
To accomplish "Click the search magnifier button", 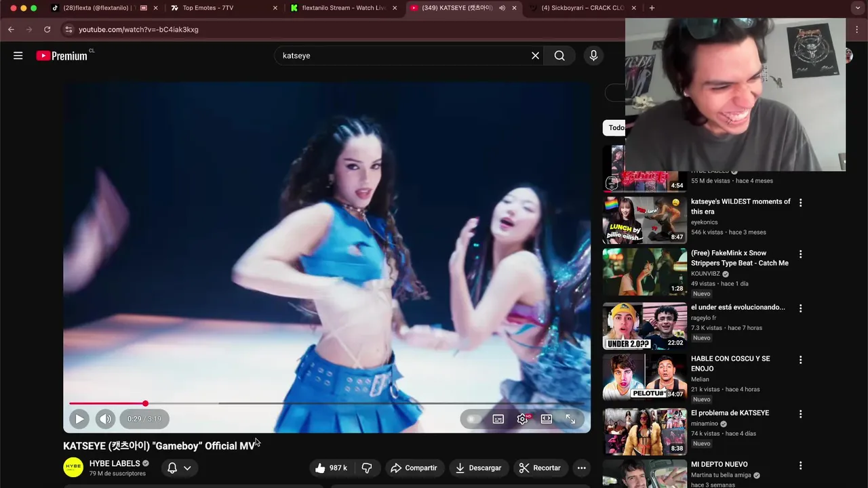I will point(559,56).
